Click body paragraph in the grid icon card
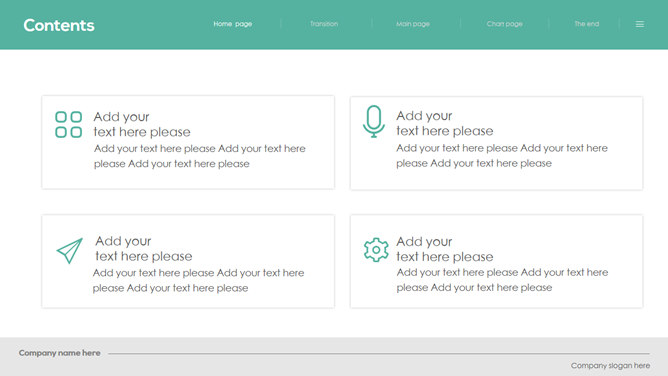This screenshot has height=376, width=668. 200,156
